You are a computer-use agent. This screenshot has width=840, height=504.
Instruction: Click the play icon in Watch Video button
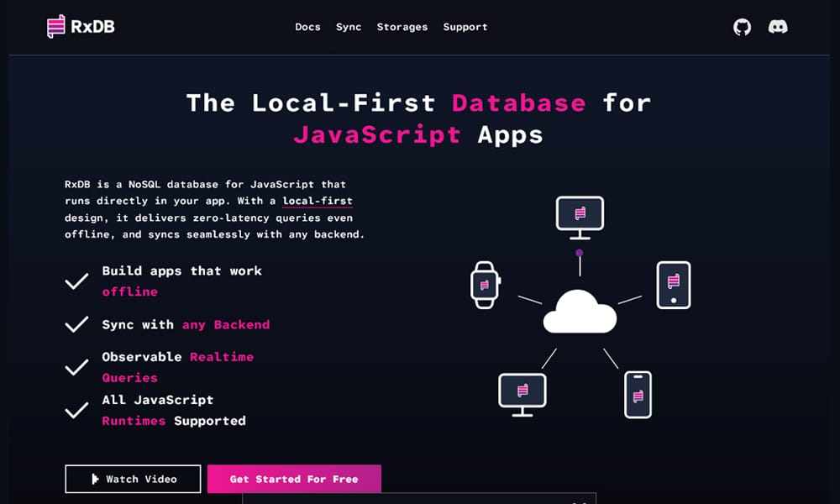[x=95, y=479]
